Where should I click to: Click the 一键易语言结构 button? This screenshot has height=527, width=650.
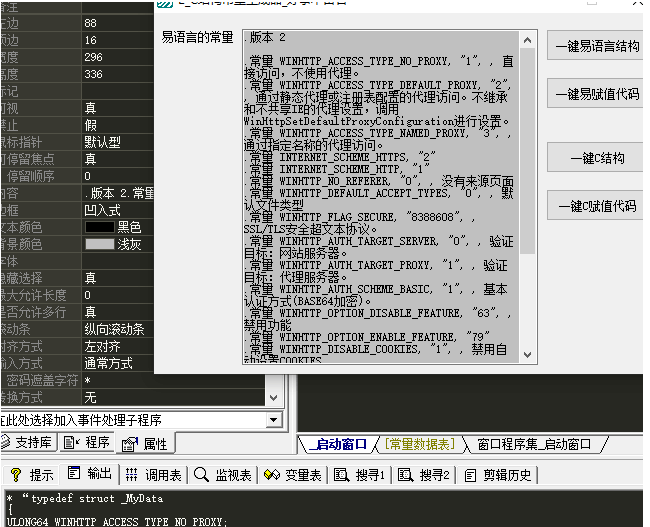point(597,46)
